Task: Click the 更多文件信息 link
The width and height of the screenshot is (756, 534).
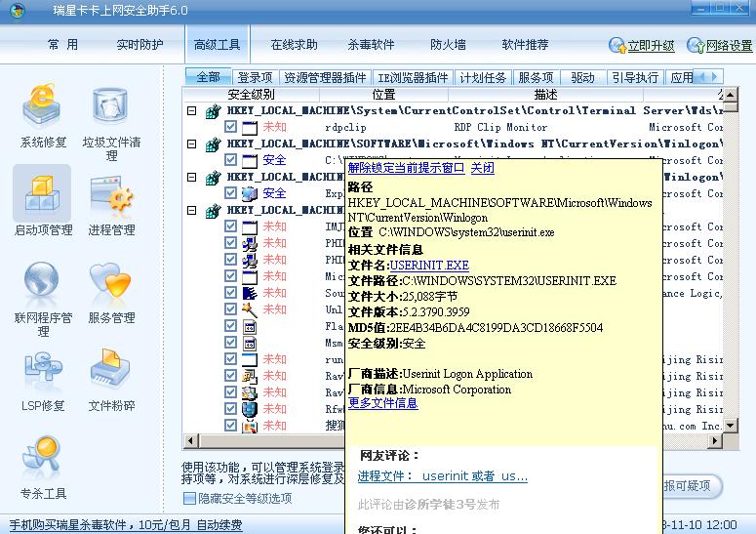Action: [382, 403]
